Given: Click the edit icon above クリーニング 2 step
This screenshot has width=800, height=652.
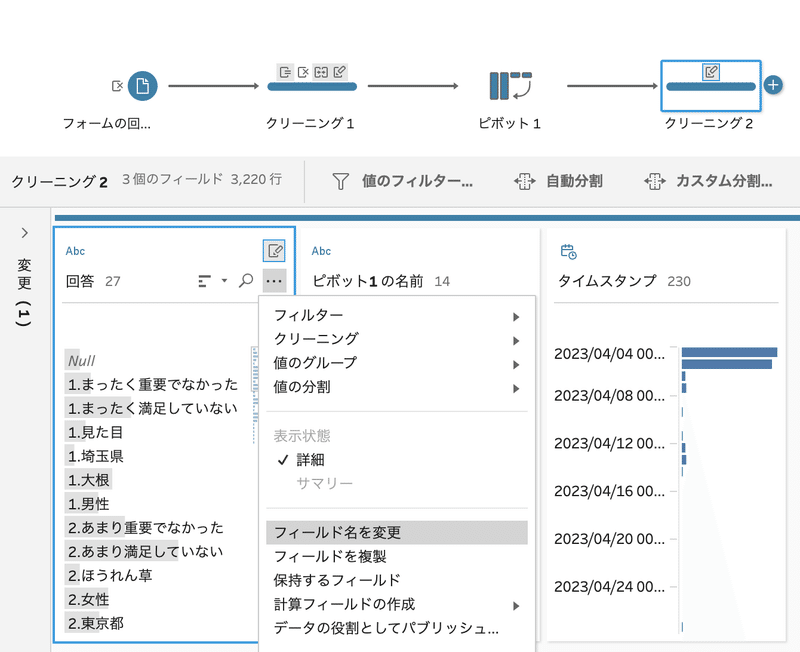Looking at the screenshot, I should (x=711, y=72).
